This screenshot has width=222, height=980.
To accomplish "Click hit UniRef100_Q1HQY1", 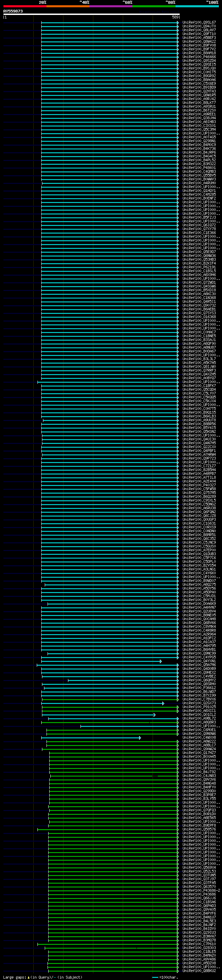I will point(199,191).
